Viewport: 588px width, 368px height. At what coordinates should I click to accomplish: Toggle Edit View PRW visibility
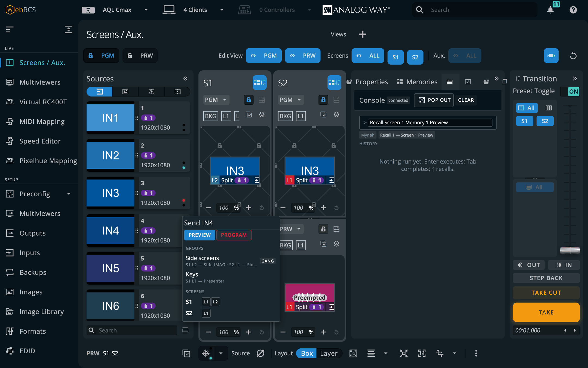click(303, 56)
